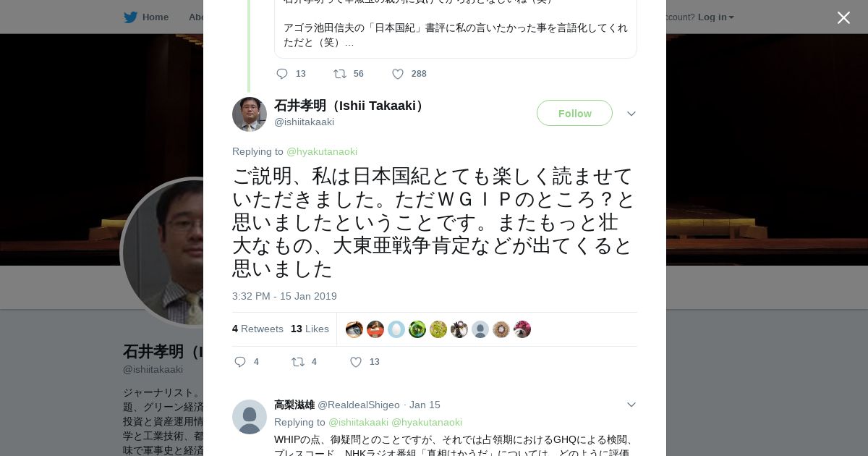
Task: Click reply icon on main tweet with 4 replies
Action: tap(240, 362)
